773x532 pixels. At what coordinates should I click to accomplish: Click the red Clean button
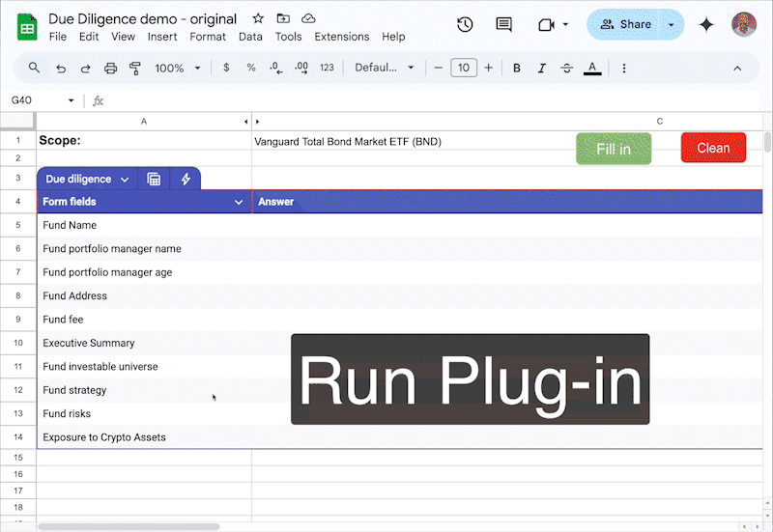click(x=713, y=148)
